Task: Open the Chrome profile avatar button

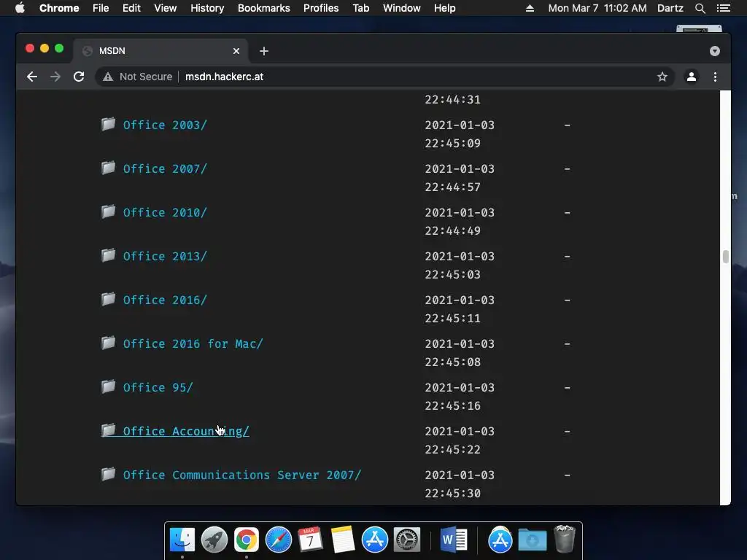Action: tap(692, 77)
